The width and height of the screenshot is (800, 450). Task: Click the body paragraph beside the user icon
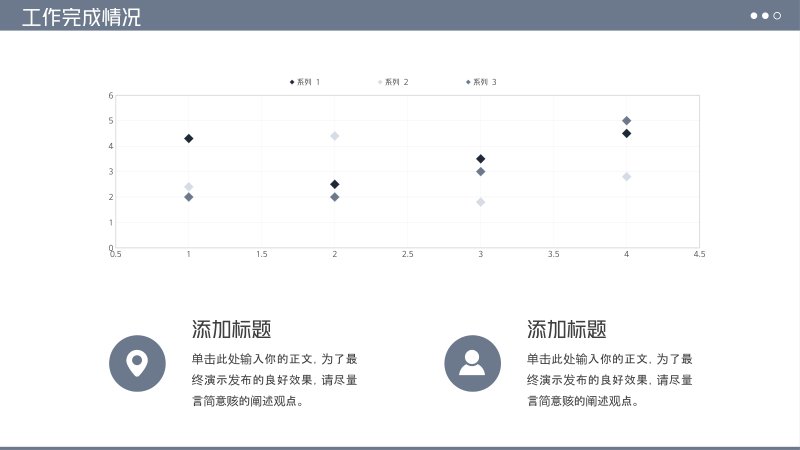[610, 380]
